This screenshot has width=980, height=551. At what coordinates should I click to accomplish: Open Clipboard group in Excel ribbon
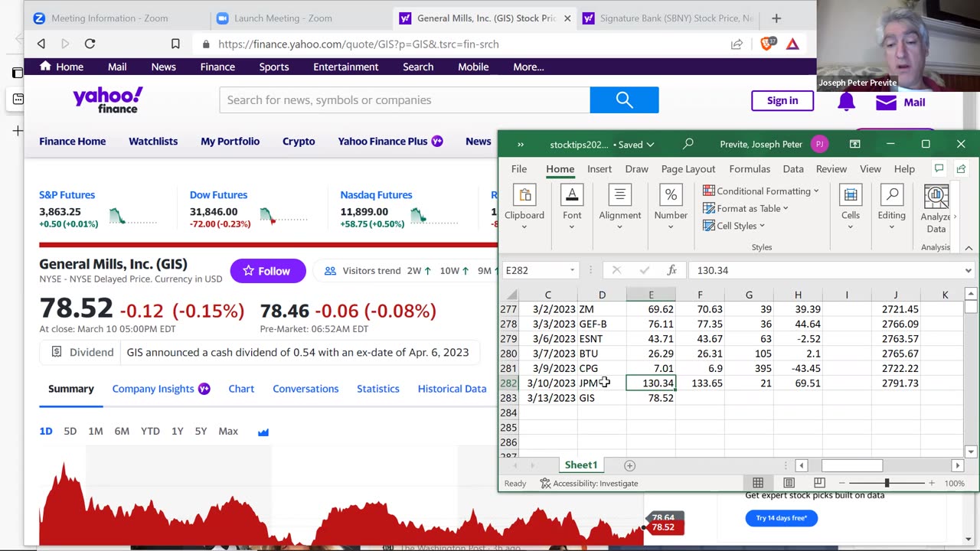point(524,207)
